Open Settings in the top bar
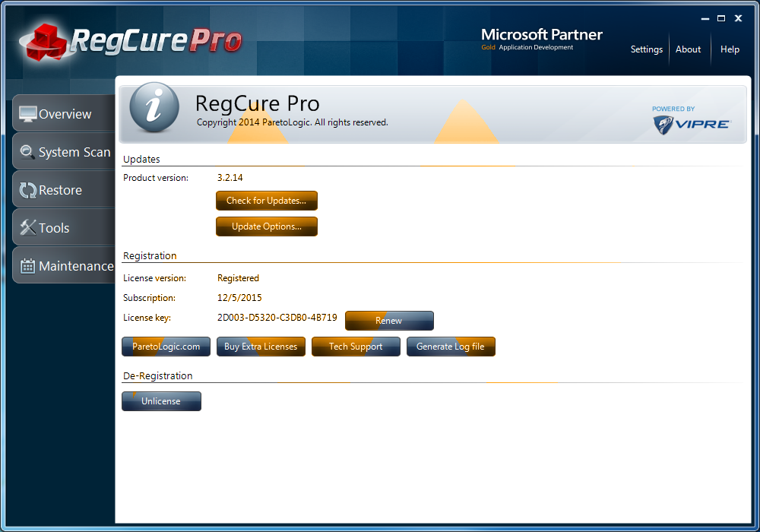This screenshot has width=760, height=532. click(x=646, y=49)
